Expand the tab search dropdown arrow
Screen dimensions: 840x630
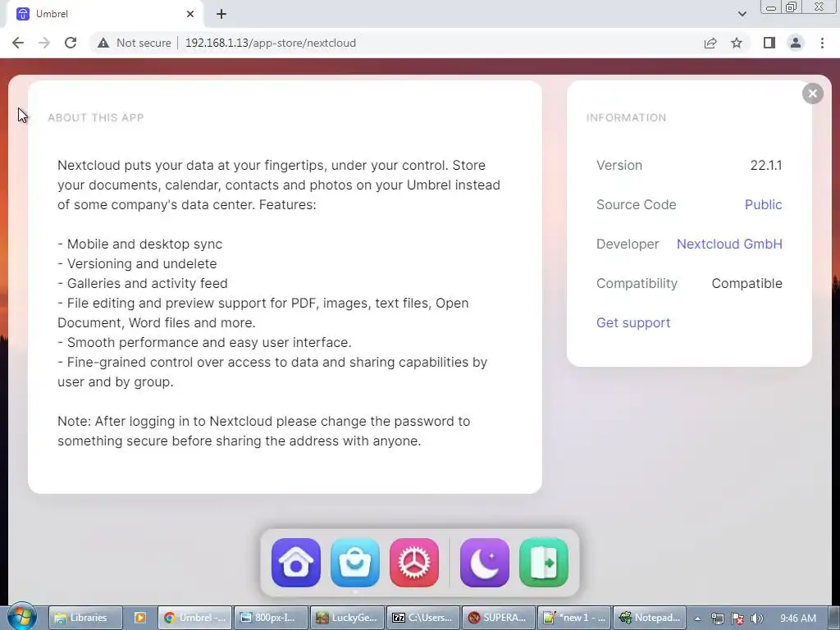742,14
